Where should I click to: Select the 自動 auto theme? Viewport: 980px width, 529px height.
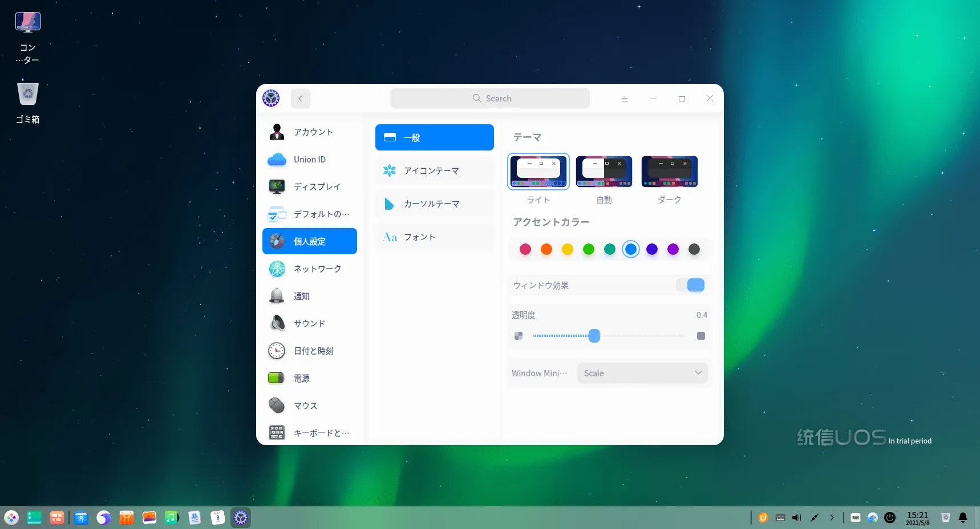(604, 172)
